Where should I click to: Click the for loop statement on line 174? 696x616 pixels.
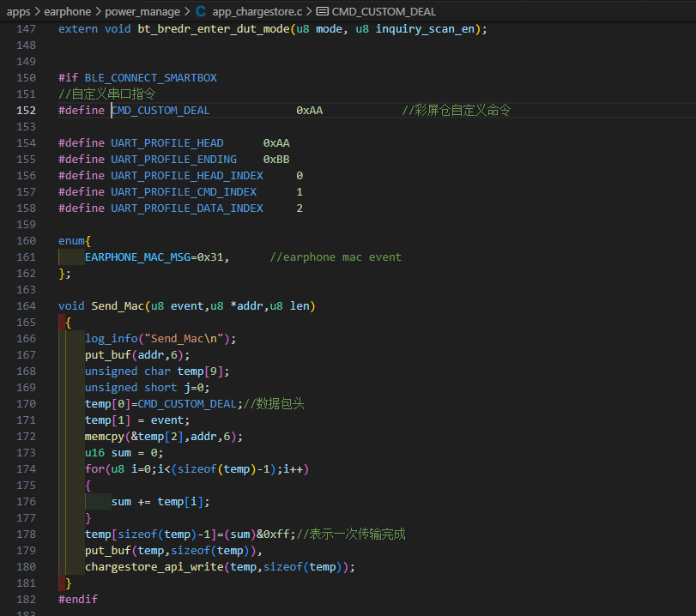pyautogui.click(x=197, y=469)
